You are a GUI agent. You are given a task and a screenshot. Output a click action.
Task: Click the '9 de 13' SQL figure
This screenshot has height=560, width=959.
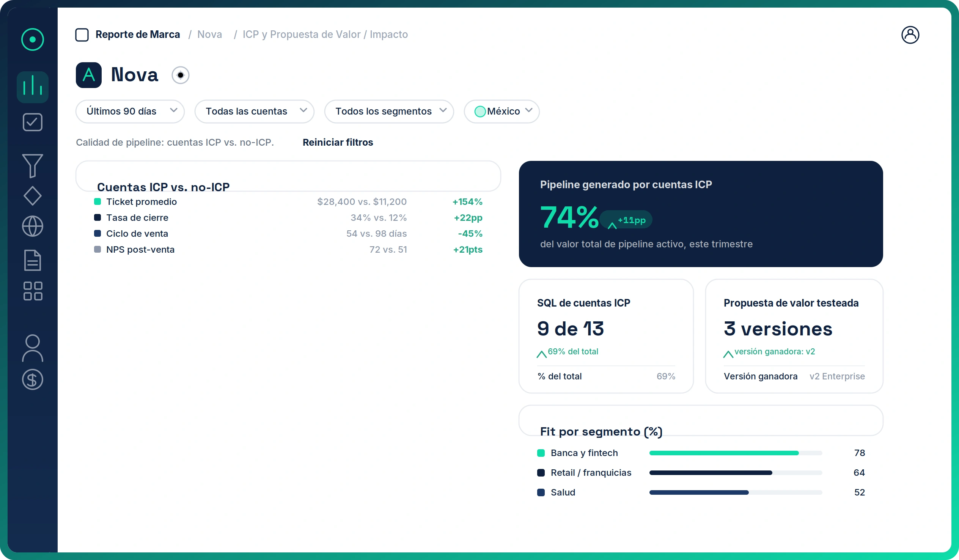click(571, 329)
